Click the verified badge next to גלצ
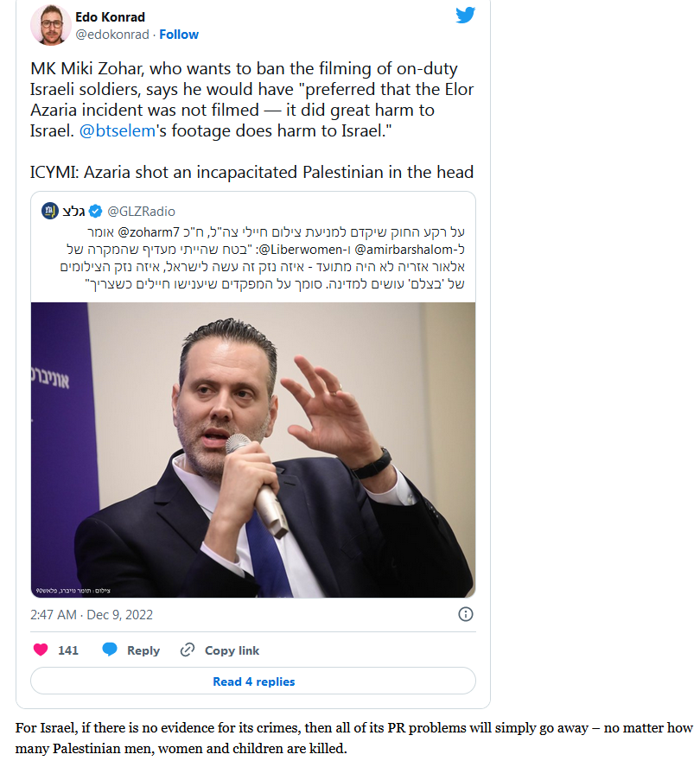 [x=95, y=212]
